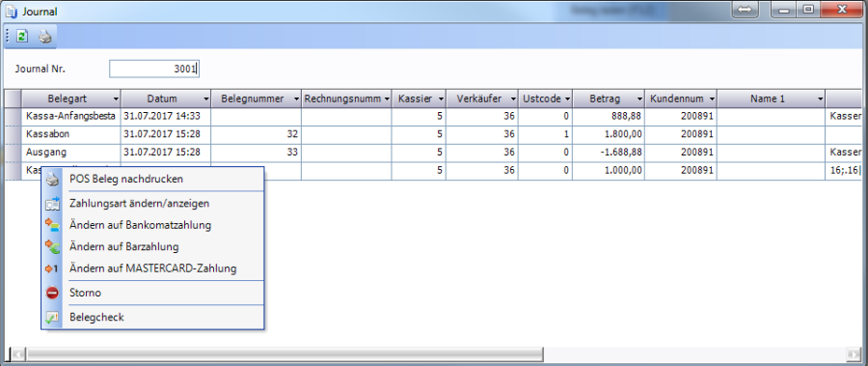Open the Datum column filter dropdown
This screenshot has height=366, width=868.
206,99
